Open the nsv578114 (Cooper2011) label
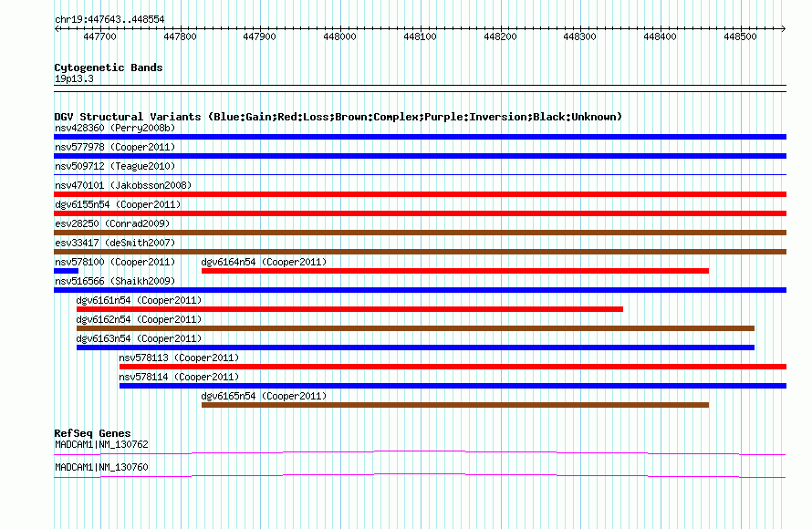Viewport: 812px width, 529px height. coord(179,377)
